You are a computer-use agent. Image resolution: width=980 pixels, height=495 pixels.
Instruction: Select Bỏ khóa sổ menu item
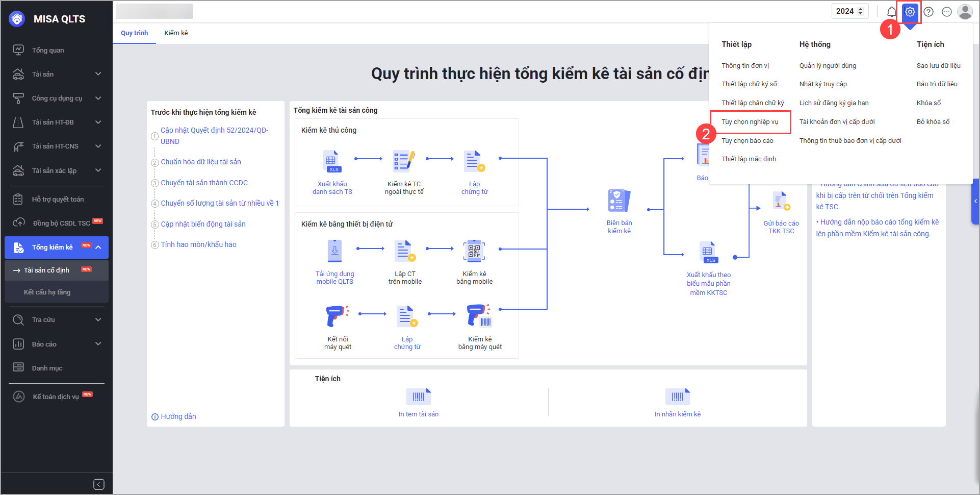[933, 122]
